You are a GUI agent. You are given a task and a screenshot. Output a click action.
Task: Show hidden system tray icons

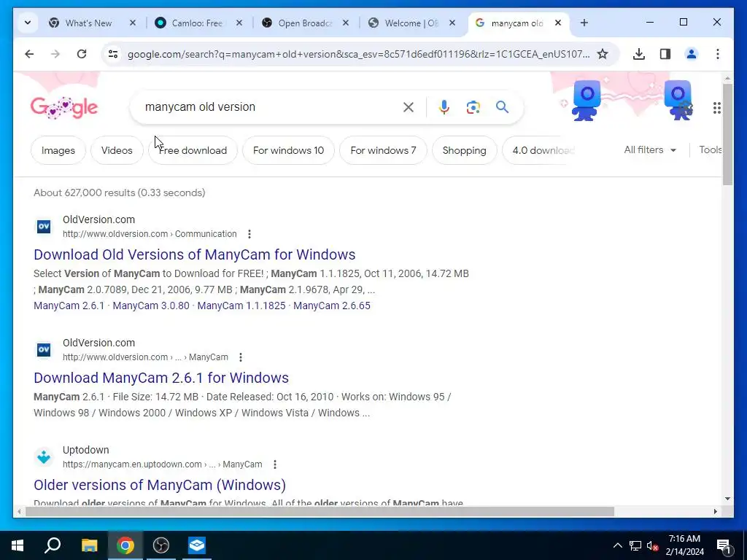(617, 545)
